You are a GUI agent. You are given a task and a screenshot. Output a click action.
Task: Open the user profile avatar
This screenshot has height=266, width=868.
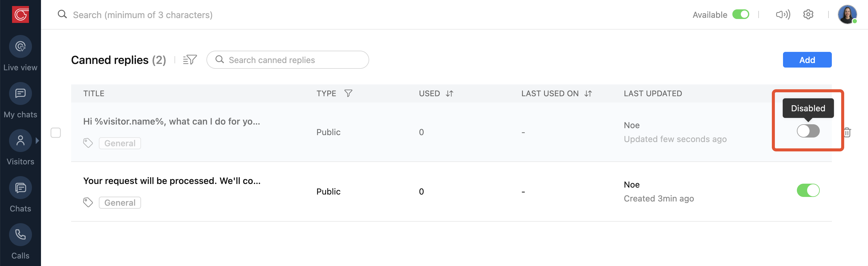tap(847, 14)
